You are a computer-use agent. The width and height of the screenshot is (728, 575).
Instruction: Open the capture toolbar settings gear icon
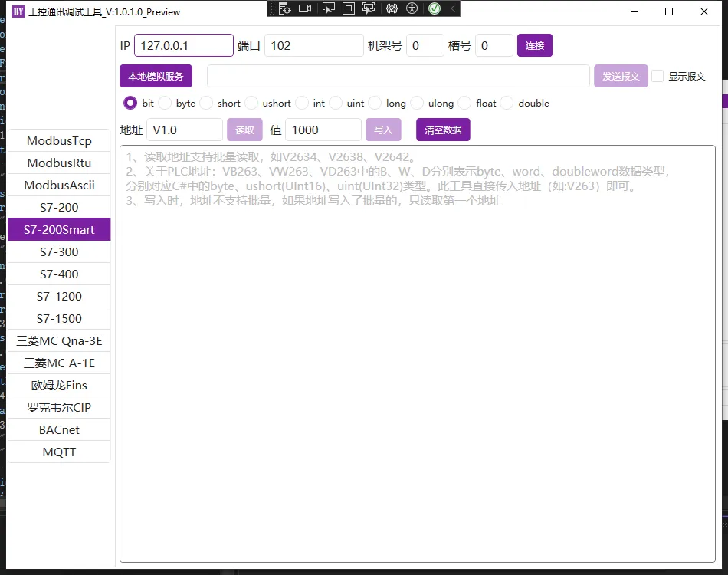coord(393,8)
